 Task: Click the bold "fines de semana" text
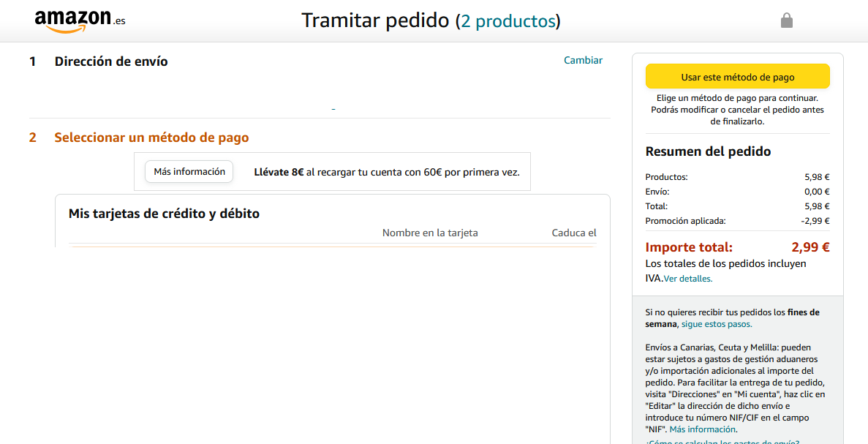(x=733, y=317)
